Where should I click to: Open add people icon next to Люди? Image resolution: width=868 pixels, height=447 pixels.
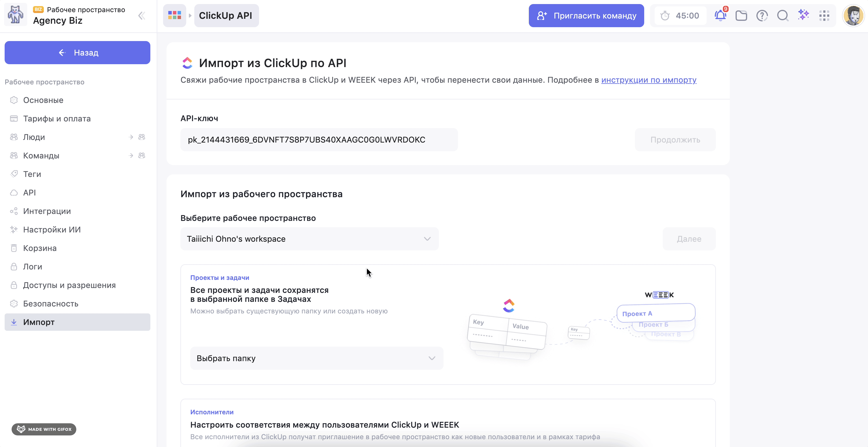(142, 137)
